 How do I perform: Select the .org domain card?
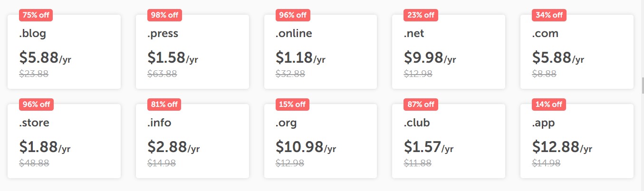tap(320, 141)
